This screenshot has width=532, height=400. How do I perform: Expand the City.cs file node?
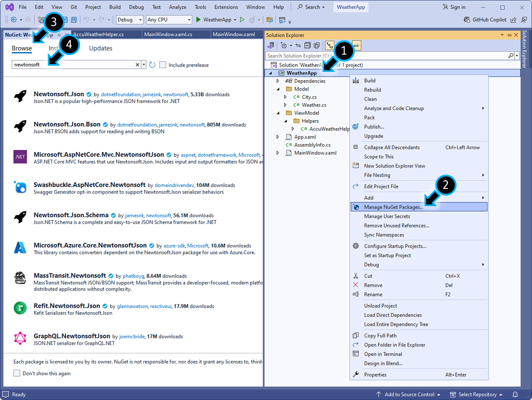pos(285,97)
